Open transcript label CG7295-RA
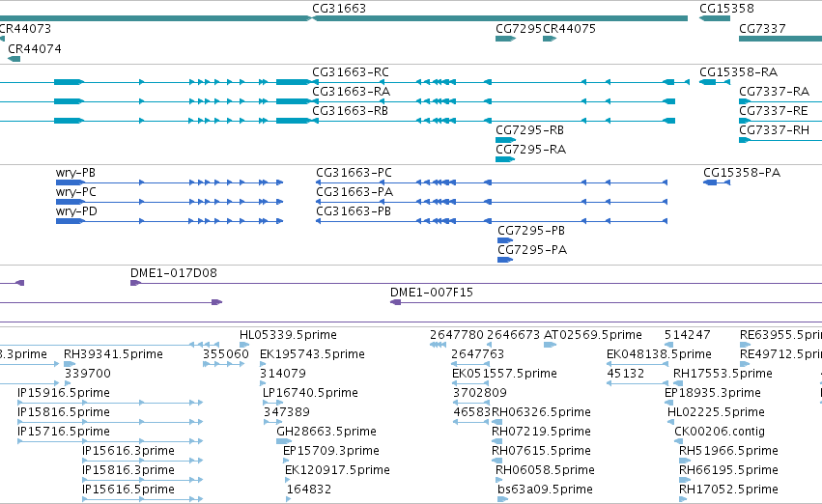This screenshot has height=504, width=822. coord(530,150)
